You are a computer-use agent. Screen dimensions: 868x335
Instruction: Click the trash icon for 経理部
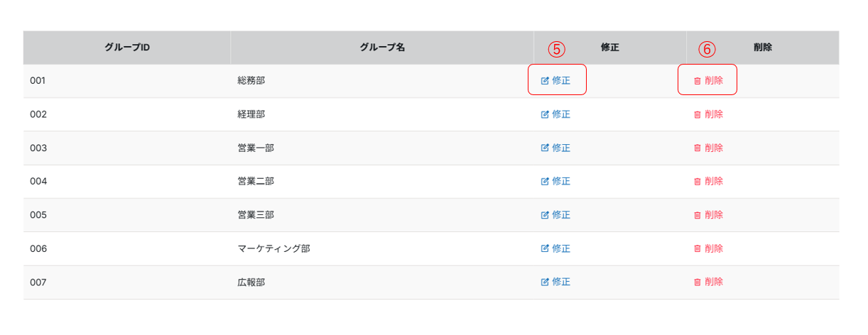[698, 114]
